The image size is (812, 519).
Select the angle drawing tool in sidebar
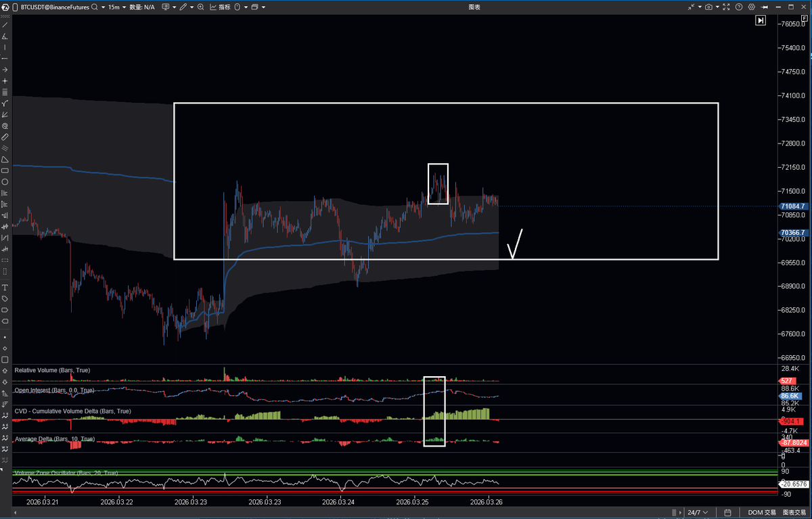point(5,36)
